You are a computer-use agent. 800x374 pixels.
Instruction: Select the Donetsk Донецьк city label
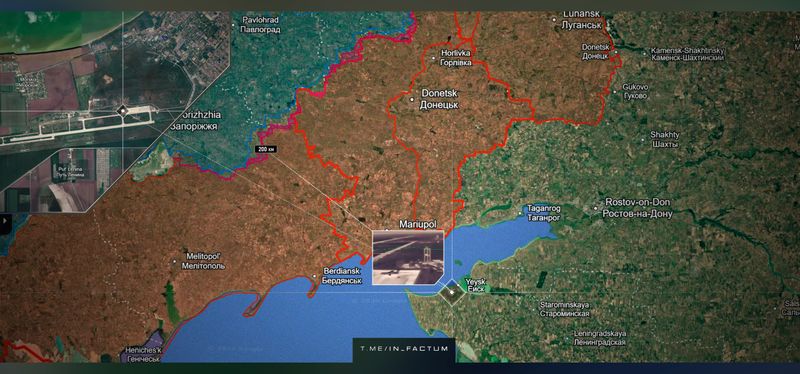pyautogui.click(x=438, y=99)
